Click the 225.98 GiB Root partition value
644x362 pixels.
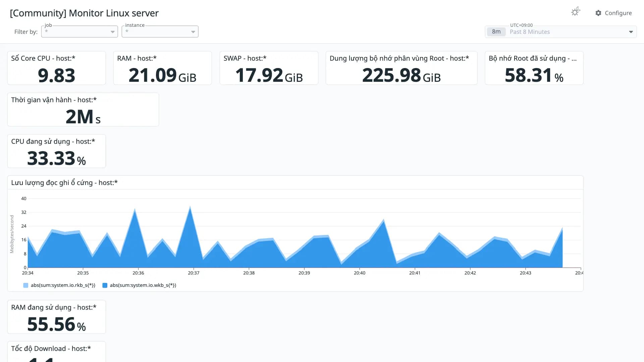click(x=401, y=75)
